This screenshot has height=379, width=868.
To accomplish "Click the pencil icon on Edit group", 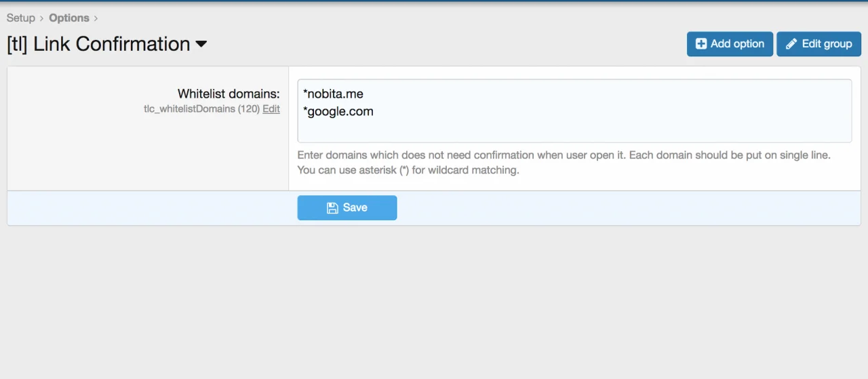I will pos(791,44).
